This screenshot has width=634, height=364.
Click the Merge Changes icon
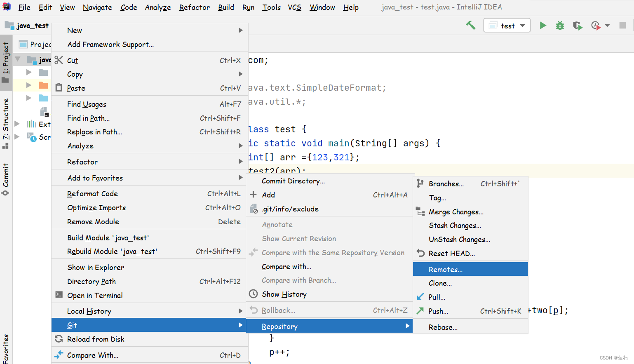pyautogui.click(x=420, y=212)
